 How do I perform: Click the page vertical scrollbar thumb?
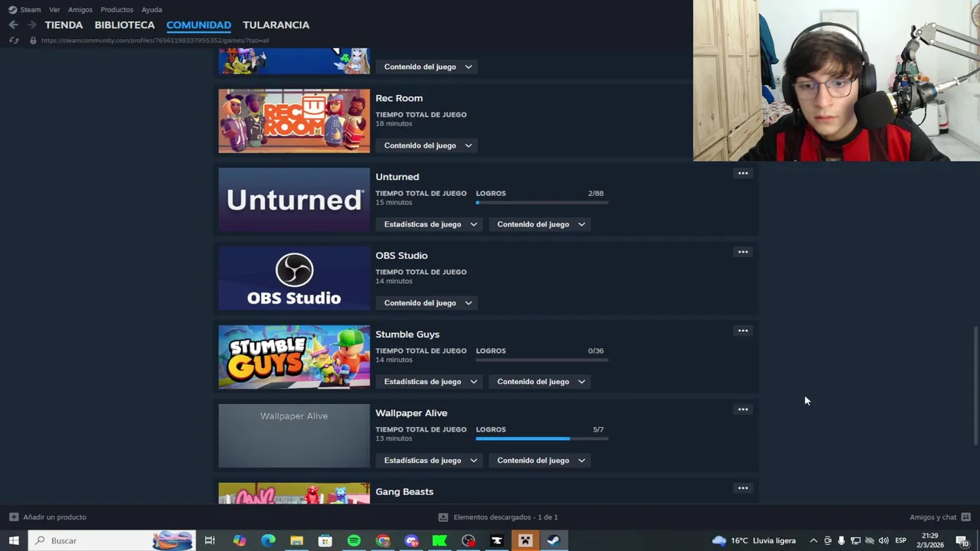pos(975,385)
